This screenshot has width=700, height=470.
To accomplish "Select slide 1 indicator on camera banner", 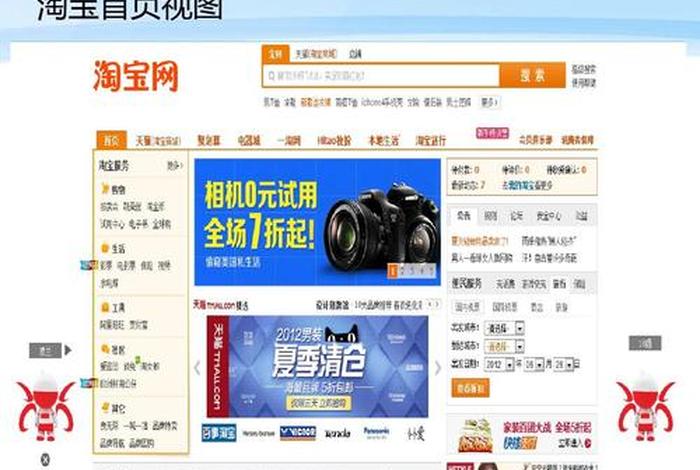I will (x=393, y=270).
